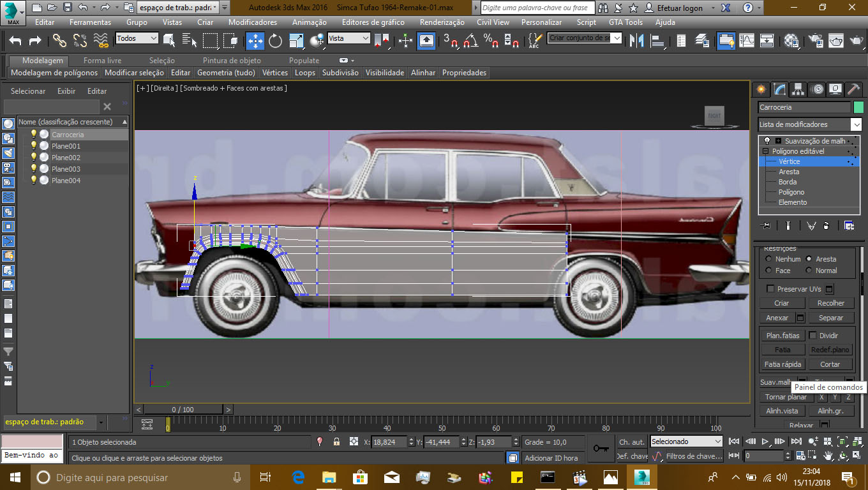868x490 pixels.
Task: Pick the Select and Uniform Scale tool
Action: (296, 41)
